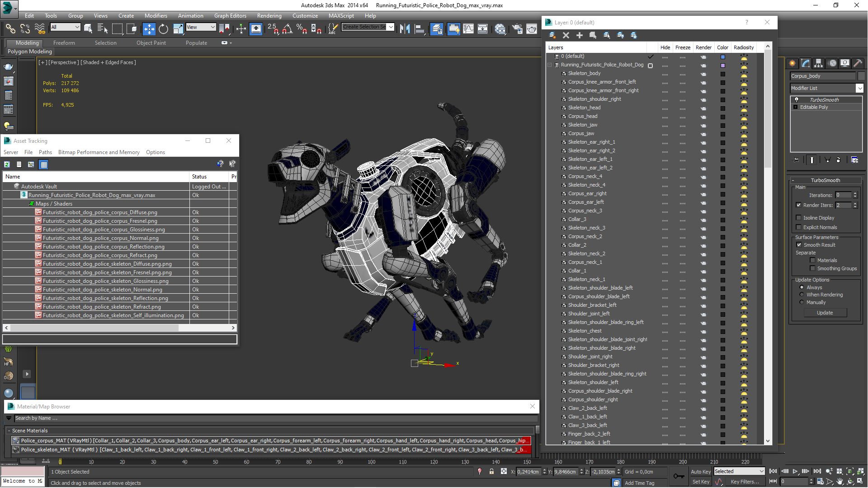Viewport: 868px width, 488px height.
Task: Enable the Isoline Display checkbox
Action: pyautogui.click(x=798, y=218)
